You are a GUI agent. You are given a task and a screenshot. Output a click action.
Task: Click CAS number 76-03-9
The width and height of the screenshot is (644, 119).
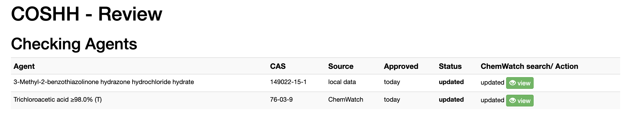point(281,100)
